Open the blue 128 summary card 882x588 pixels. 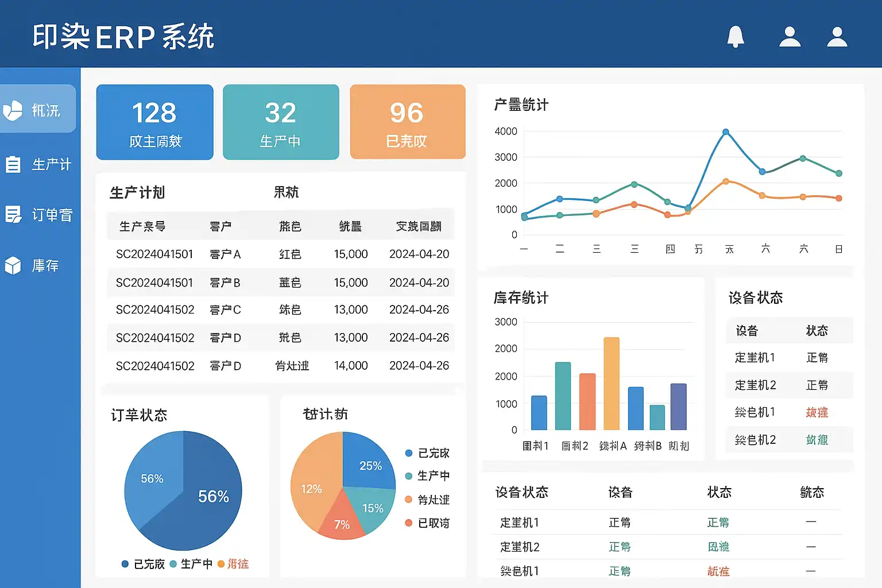tap(154, 122)
